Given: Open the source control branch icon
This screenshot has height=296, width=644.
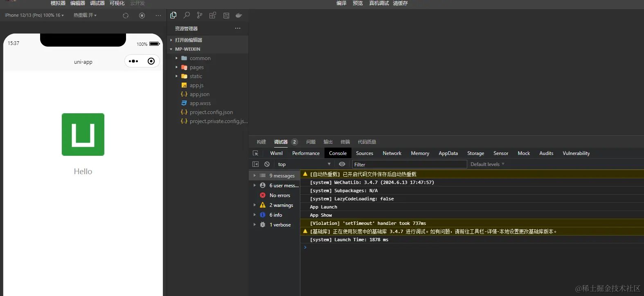Looking at the screenshot, I should 199,15.
